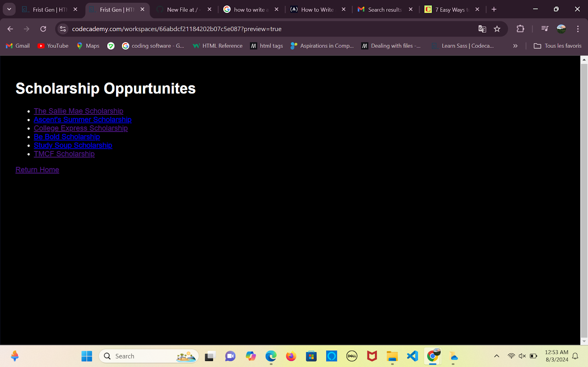Viewport: 588px width, 367px height.
Task: Open Be Bold Scholarship link
Action: pos(67,137)
